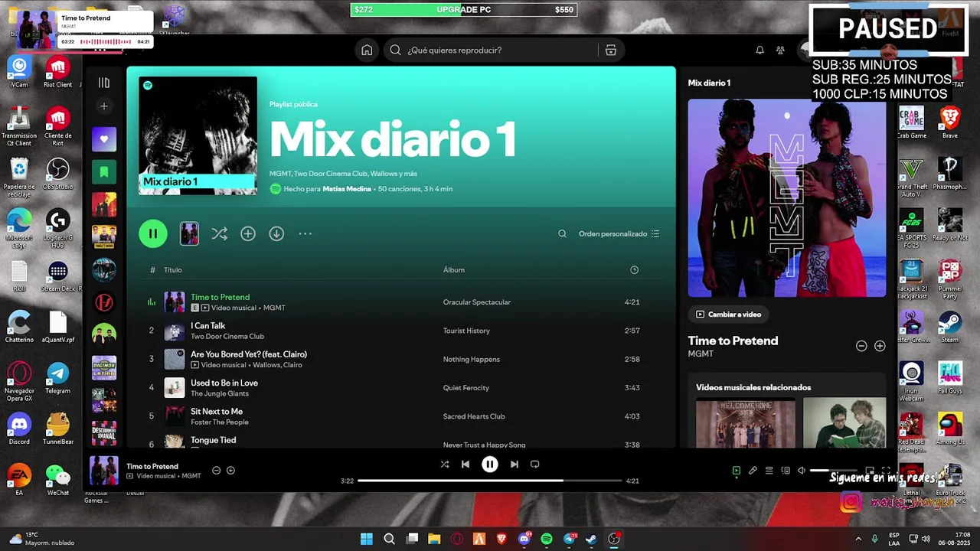Open Two Door Cinema Club artist link
This screenshot has width=980, height=551.
(x=227, y=337)
